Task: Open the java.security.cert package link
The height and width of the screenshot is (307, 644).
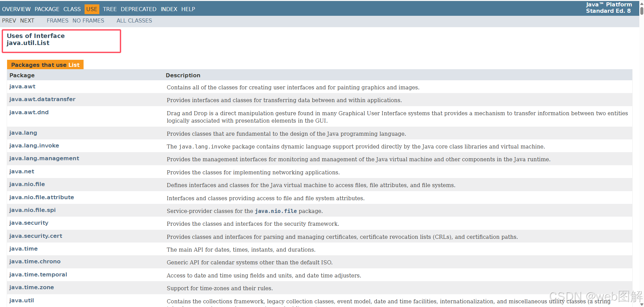Action: pos(36,236)
